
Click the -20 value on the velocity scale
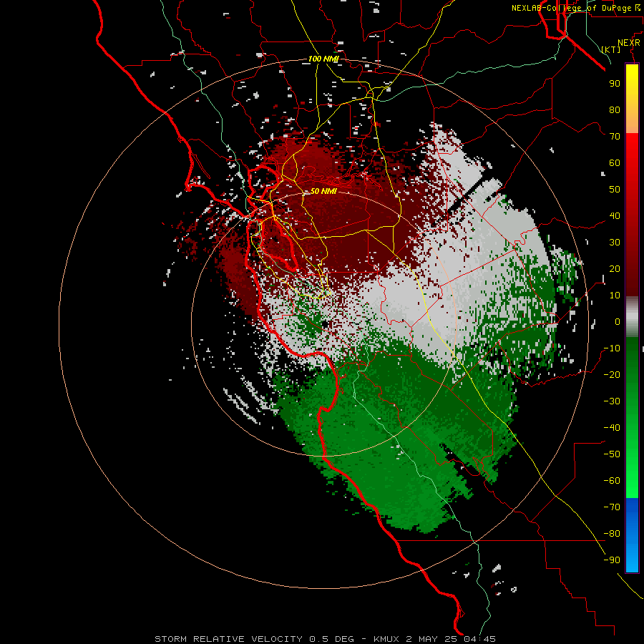612,374
